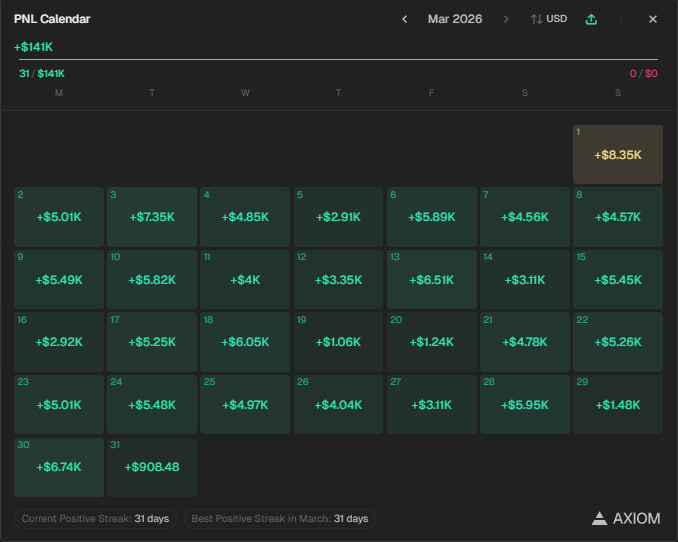Open the March 1 cell showing +$8.35K
The image size is (678, 542).
pyautogui.click(x=617, y=154)
